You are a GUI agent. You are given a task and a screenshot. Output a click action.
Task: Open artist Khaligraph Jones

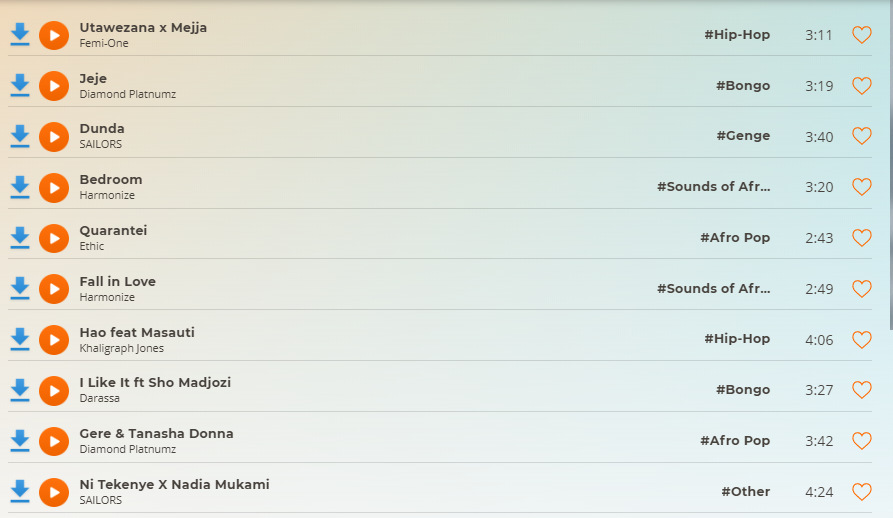click(121, 348)
